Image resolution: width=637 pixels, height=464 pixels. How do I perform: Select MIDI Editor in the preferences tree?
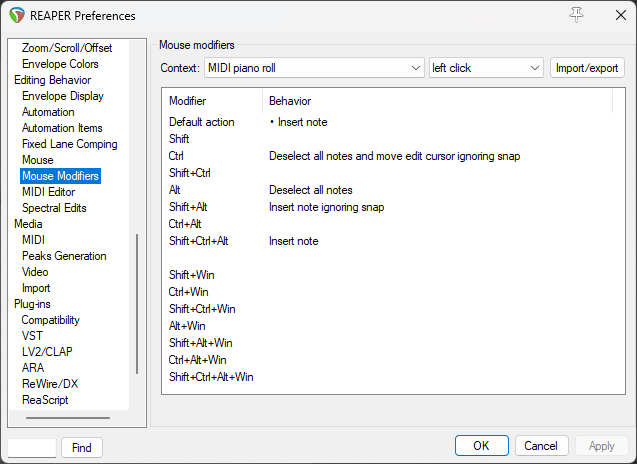click(x=48, y=192)
